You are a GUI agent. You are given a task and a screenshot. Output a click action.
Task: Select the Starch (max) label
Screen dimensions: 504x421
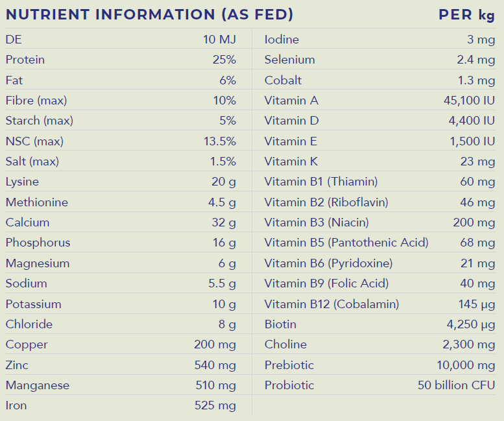40,121
